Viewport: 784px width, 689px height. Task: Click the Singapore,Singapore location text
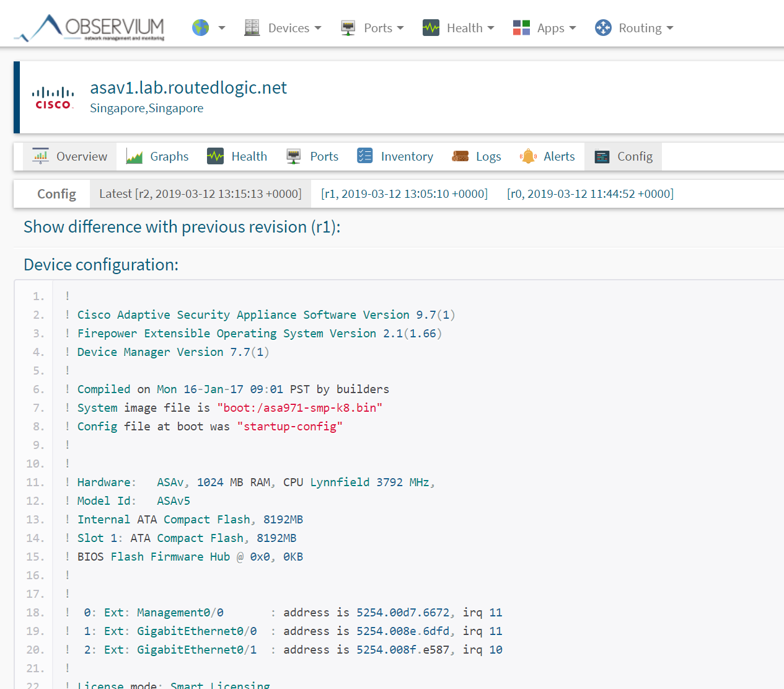[147, 108]
